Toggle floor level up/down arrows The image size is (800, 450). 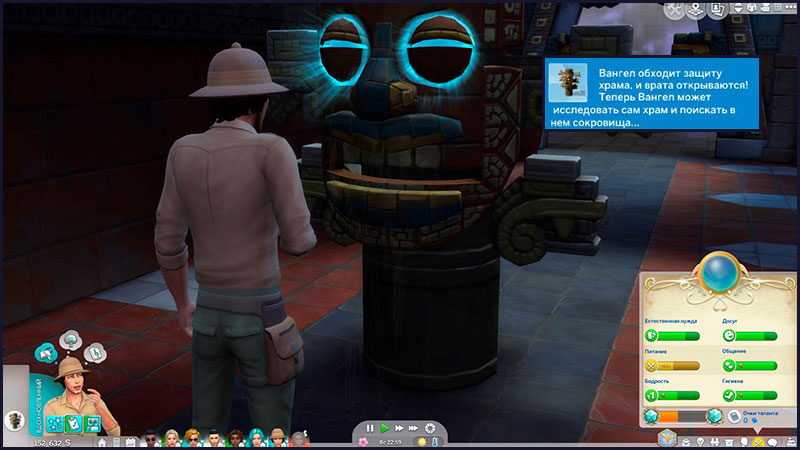(738, 9)
